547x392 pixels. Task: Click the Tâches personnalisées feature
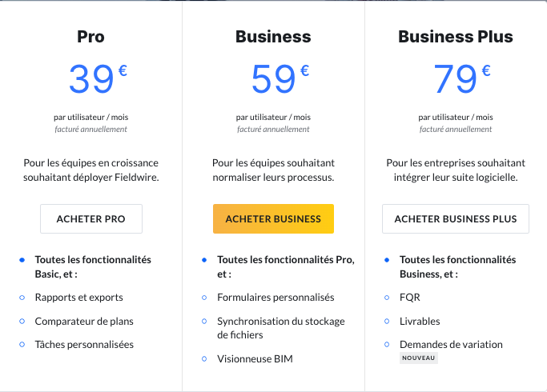click(x=84, y=345)
